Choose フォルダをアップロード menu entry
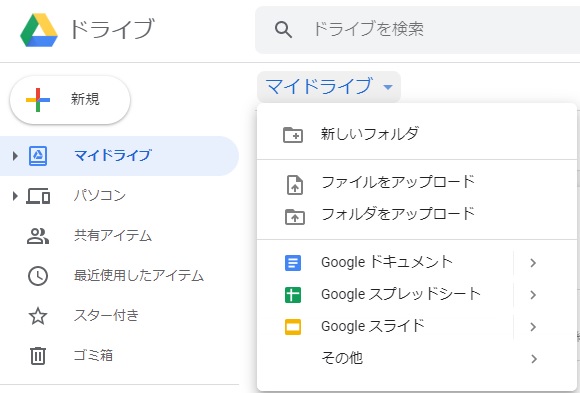The width and height of the screenshot is (580, 393). (417, 215)
